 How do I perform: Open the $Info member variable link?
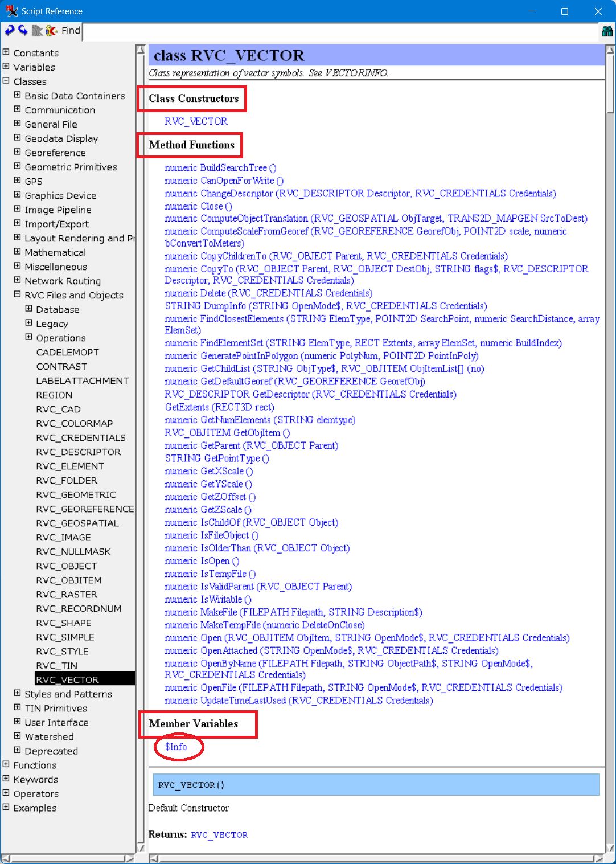coord(176,747)
